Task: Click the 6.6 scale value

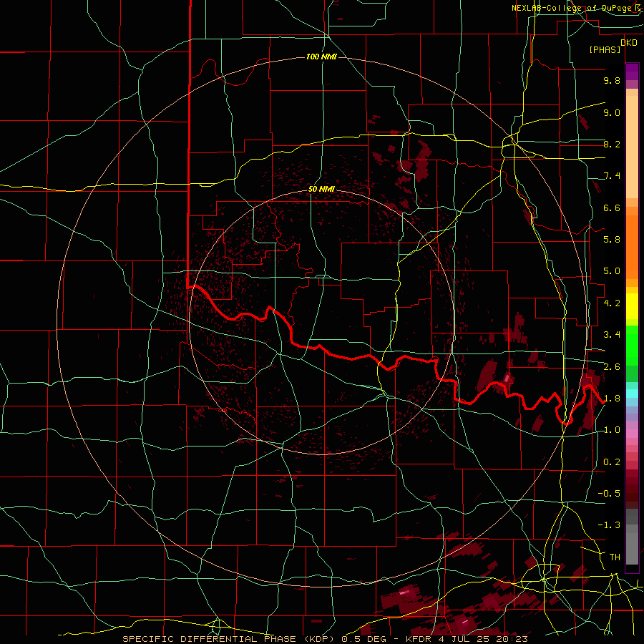Action: pyautogui.click(x=612, y=208)
